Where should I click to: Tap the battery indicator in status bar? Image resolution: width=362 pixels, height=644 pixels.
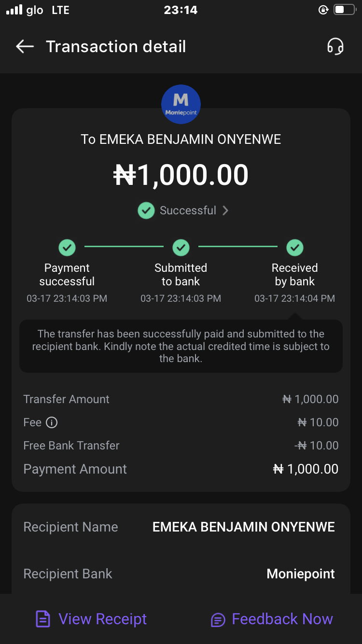[x=344, y=10]
